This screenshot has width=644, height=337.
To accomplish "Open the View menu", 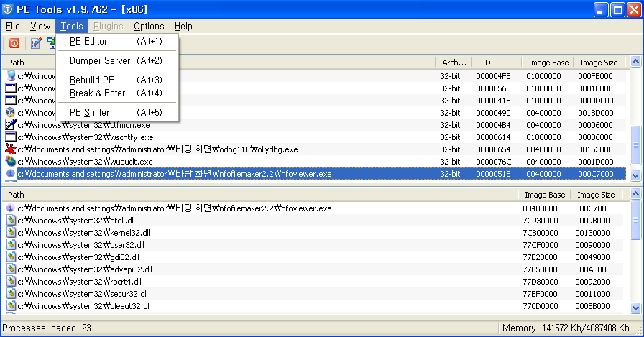I will click(x=40, y=27).
